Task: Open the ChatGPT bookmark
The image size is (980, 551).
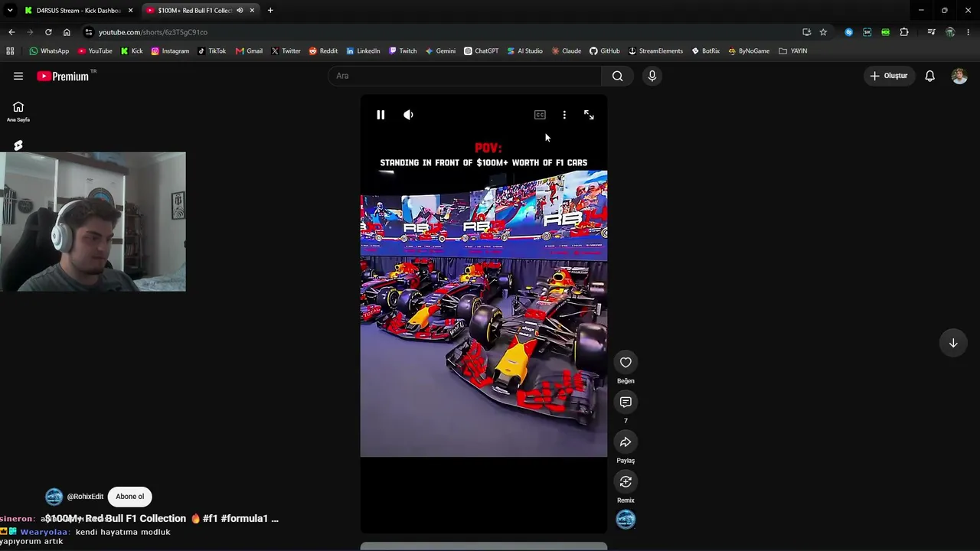Action: 481,51
